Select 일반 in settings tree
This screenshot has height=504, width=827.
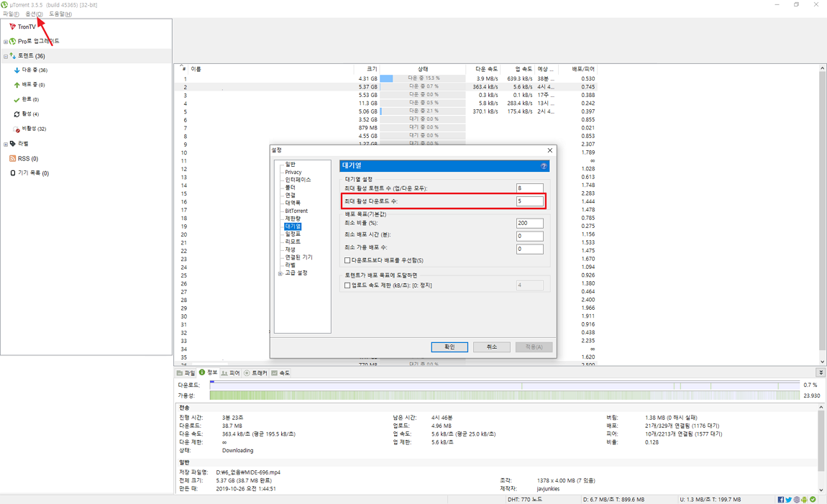(x=290, y=165)
